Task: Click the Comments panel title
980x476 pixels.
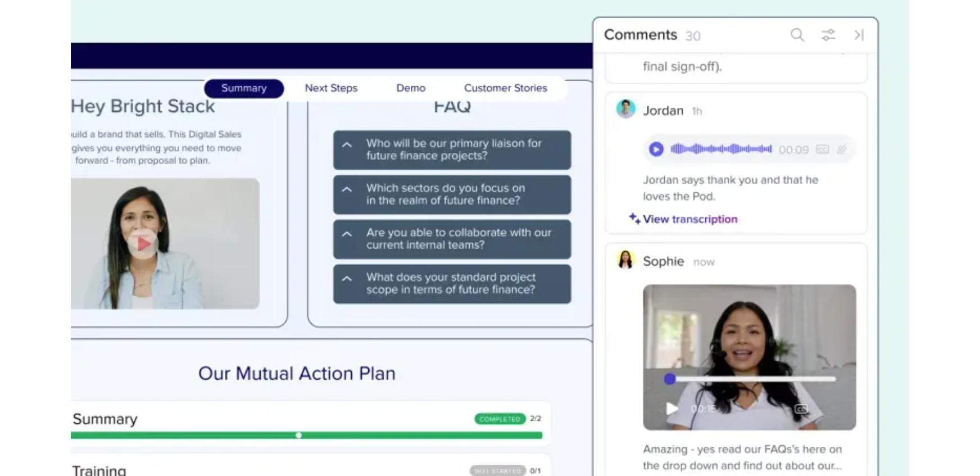Action: [641, 35]
